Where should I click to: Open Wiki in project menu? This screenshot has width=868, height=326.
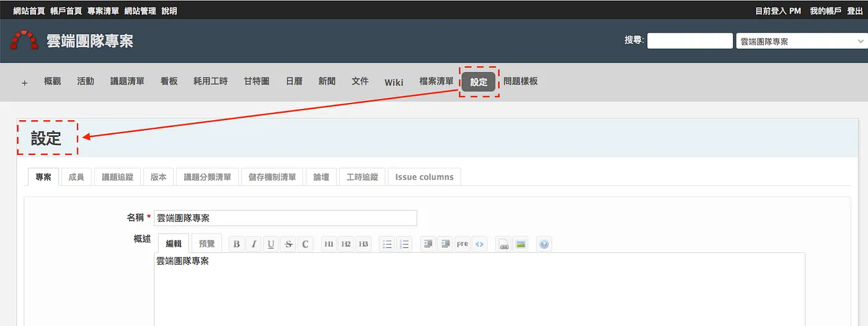pos(394,82)
